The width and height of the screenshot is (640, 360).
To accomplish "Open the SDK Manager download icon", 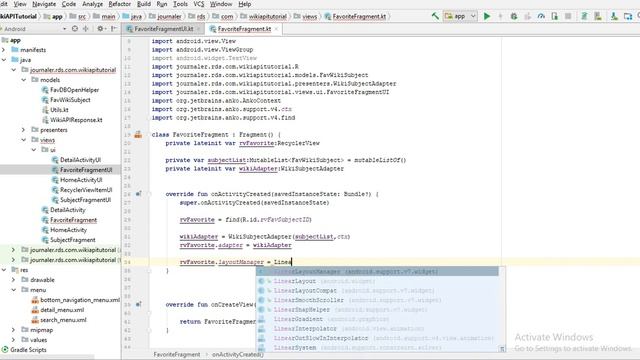I will [614, 16].
